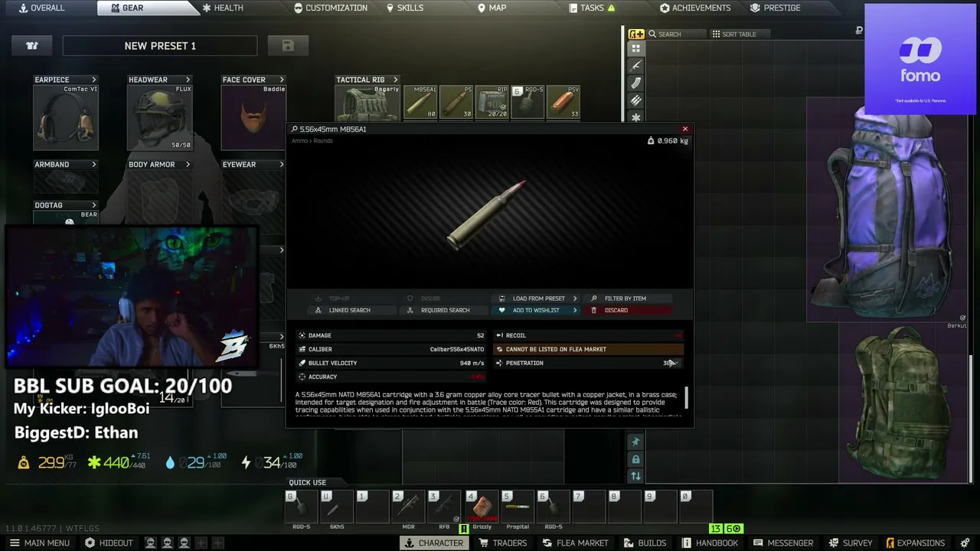Click the yellow add-stash icon beside Search

pos(636,34)
